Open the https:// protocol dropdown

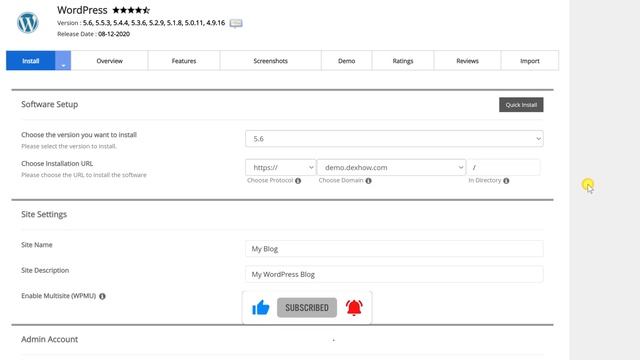coord(280,167)
